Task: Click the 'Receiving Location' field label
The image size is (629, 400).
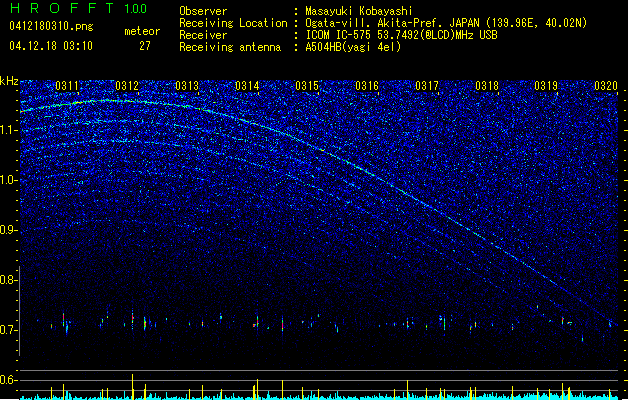Action: (x=233, y=23)
